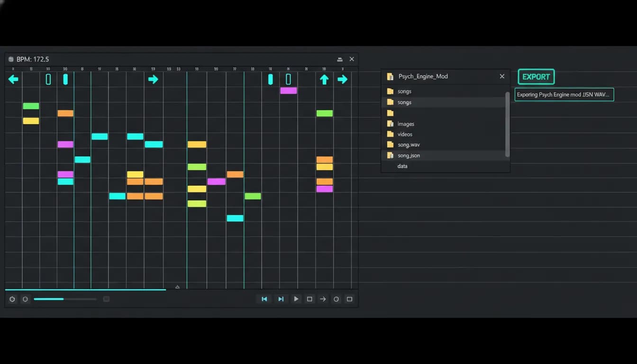
Task: Select the lowest cyan note on the grid
Action: (x=235, y=218)
